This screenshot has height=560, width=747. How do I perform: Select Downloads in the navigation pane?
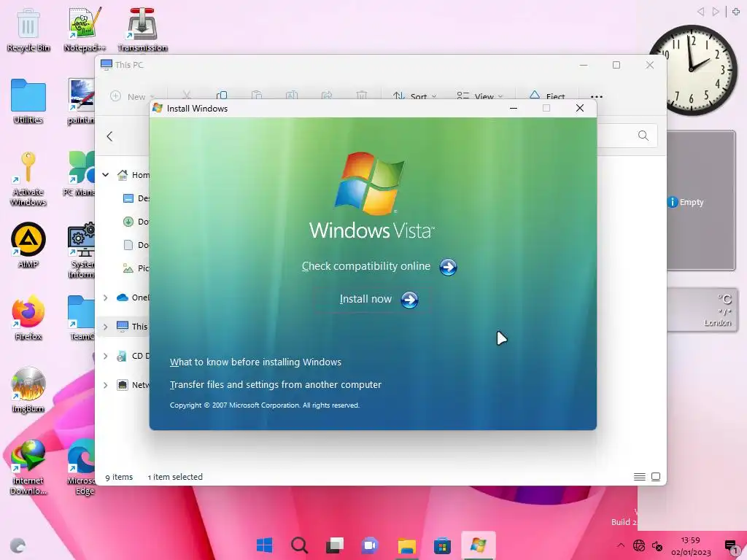(136, 222)
